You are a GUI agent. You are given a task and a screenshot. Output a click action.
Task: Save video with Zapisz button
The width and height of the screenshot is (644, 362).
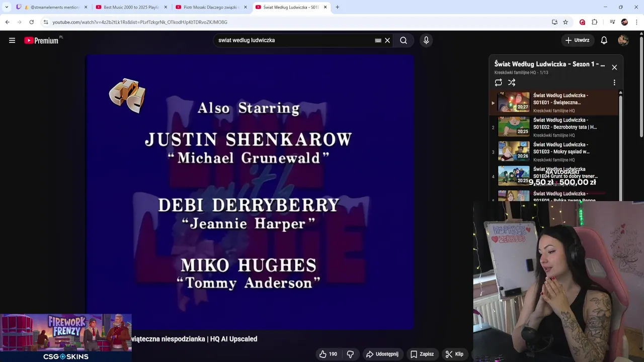point(422,354)
